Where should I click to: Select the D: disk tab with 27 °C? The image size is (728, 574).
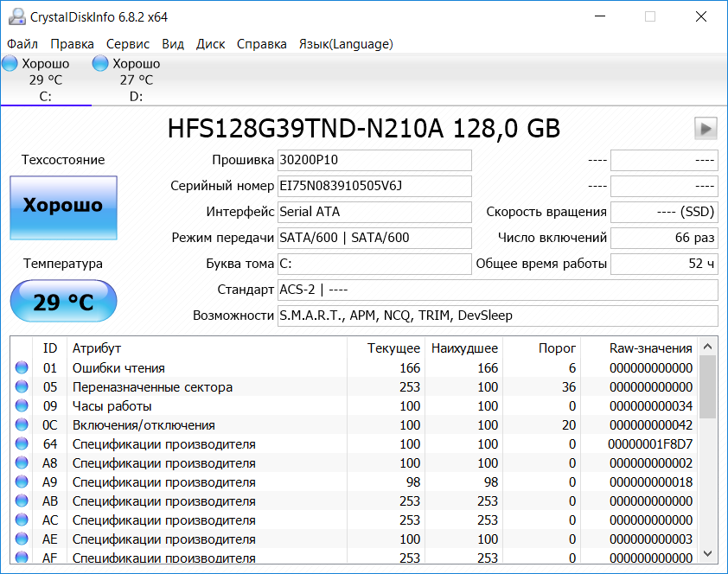click(136, 80)
